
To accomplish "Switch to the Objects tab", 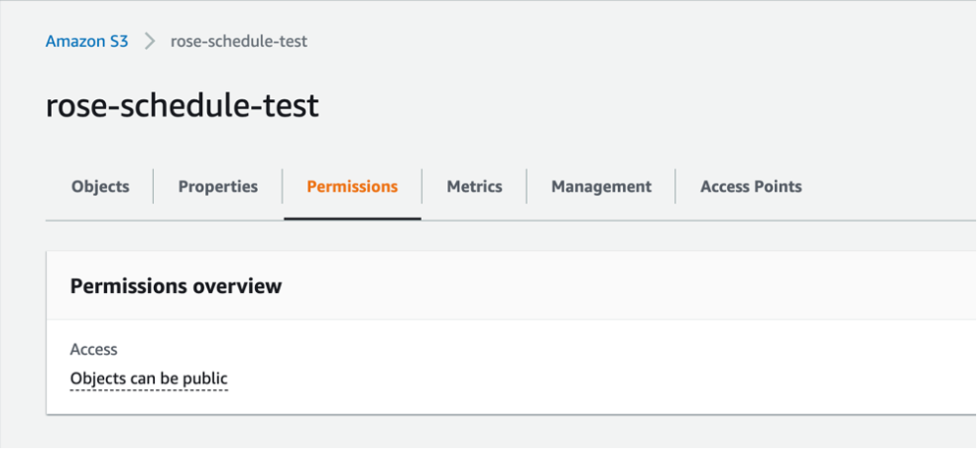I will pos(100,186).
